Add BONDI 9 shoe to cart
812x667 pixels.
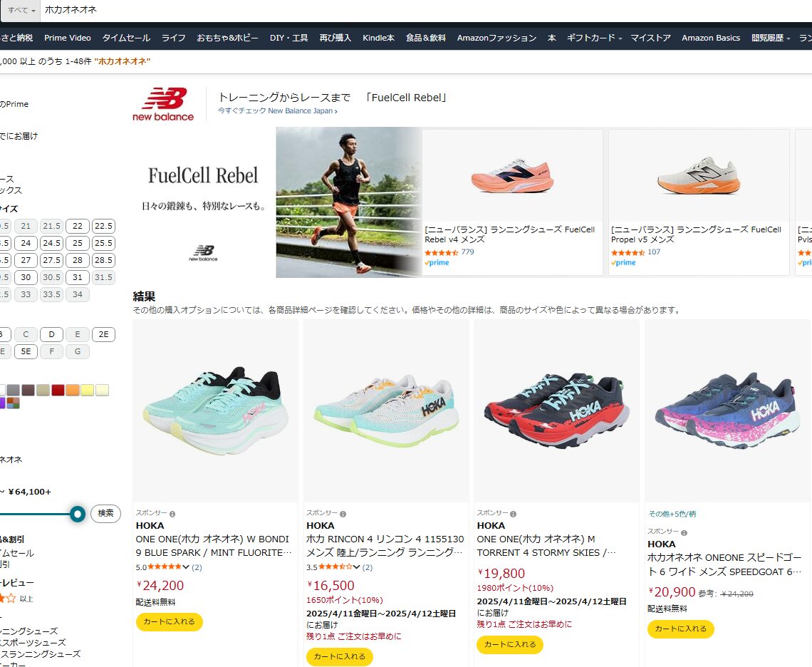pos(170,621)
